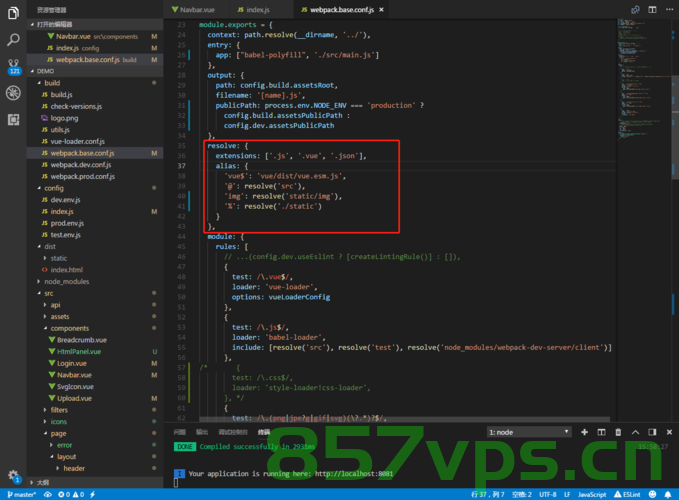Switch to the Problems panel tab
The height and width of the screenshot is (500, 679).
click(x=179, y=432)
